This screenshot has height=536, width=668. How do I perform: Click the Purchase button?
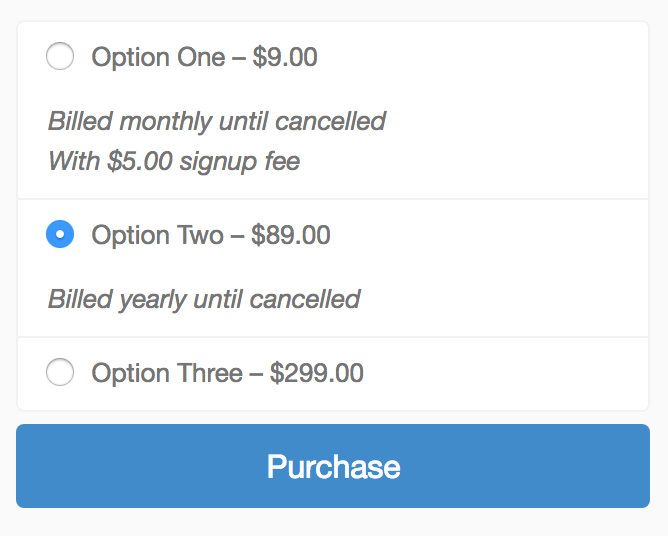[x=333, y=466]
